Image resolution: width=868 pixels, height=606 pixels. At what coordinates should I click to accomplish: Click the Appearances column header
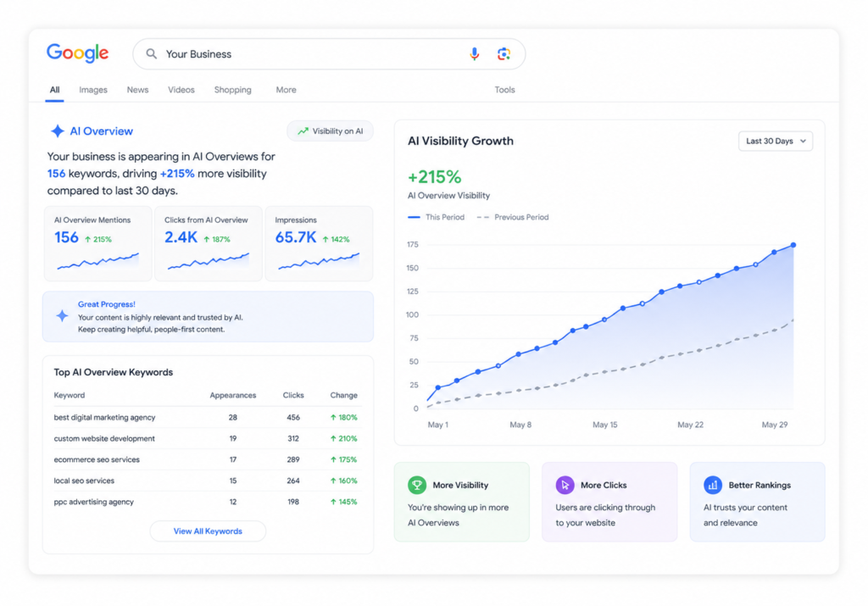(x=232, y=395)
